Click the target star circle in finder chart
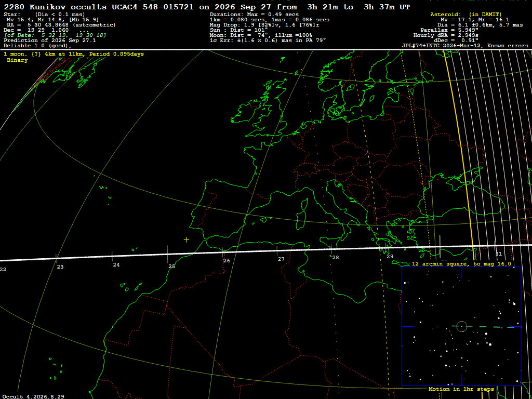 tap(462, 326)
